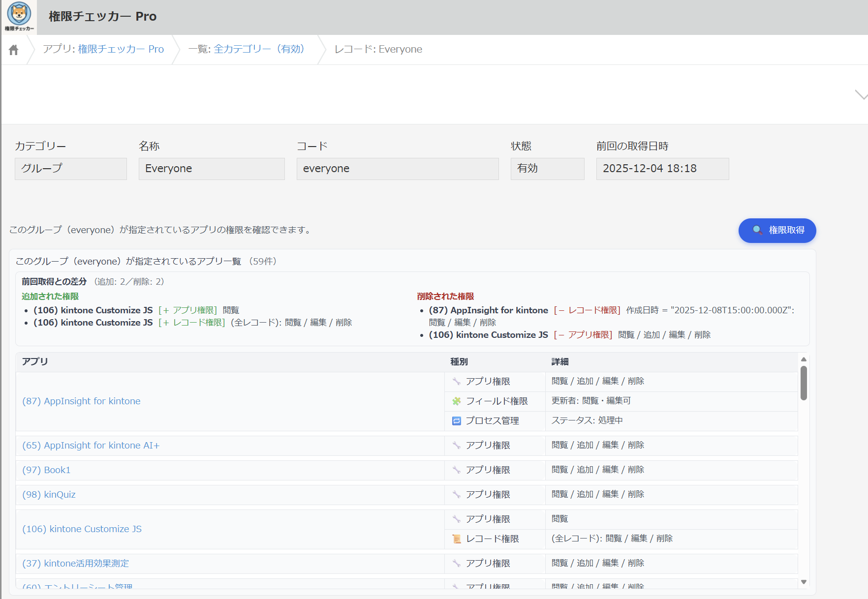This screenshot has width=868, height=599.
Task: Click the フィールド権限 type label
Action: 497,401
